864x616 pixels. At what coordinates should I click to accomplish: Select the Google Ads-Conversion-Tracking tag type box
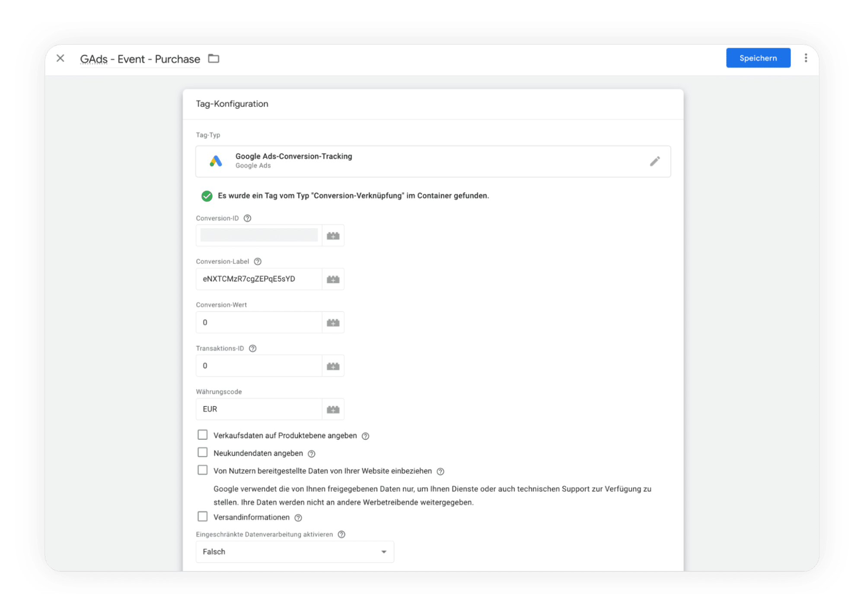433,161
